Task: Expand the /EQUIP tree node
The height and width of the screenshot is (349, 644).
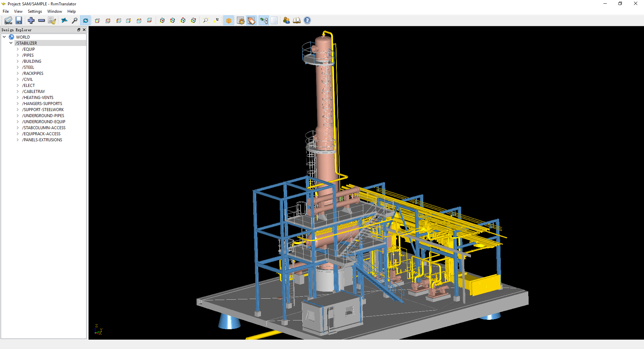Action: coord(18,49)
